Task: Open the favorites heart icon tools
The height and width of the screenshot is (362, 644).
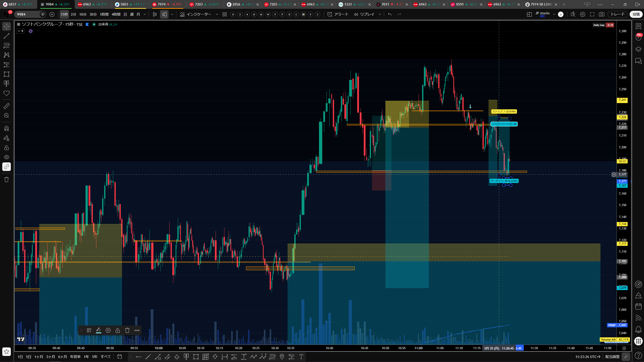Action: [x=7, y=93]
